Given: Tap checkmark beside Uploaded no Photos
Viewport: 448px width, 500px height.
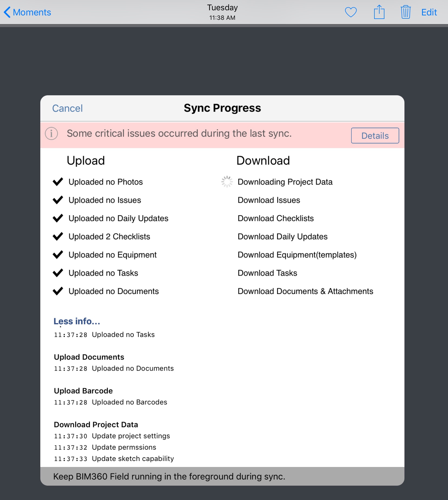Looking at the screenshot, I should (x=58, y=182).
